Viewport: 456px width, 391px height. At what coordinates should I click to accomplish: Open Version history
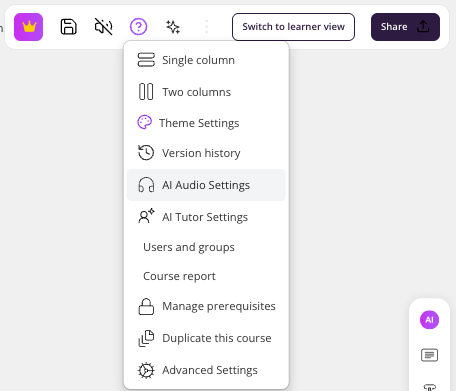(x=206, y=153)
